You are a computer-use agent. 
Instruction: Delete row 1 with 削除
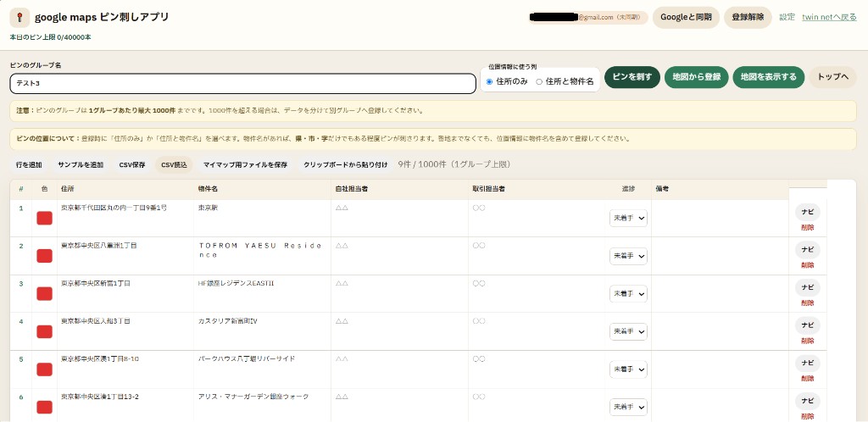pos(807,227)
